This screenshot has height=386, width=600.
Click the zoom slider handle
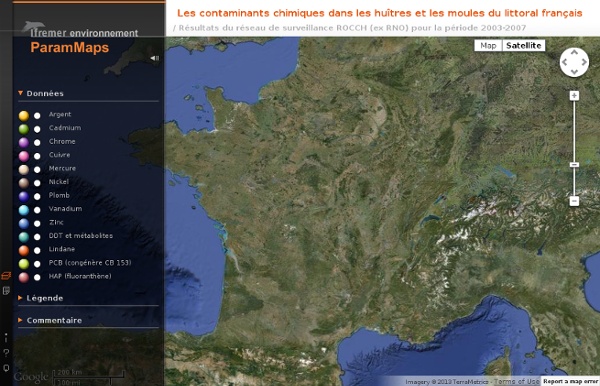coord(574,165)
